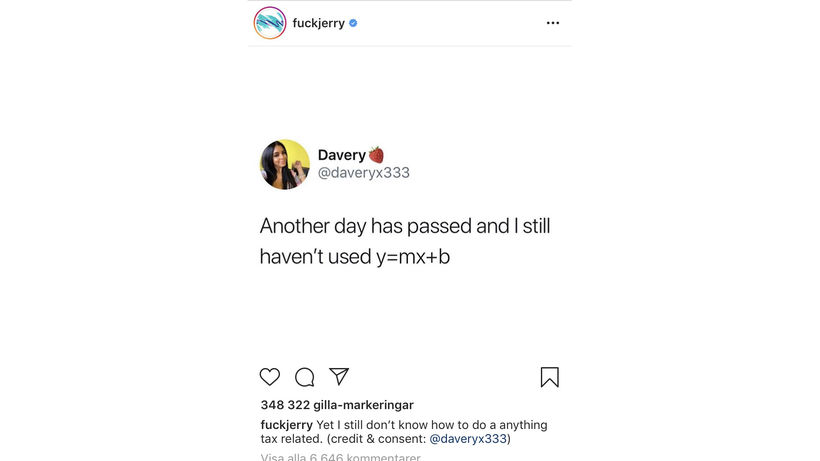The image size is (820, 461).
Task: Like the post with the heart icon
Action: (270, 377)
